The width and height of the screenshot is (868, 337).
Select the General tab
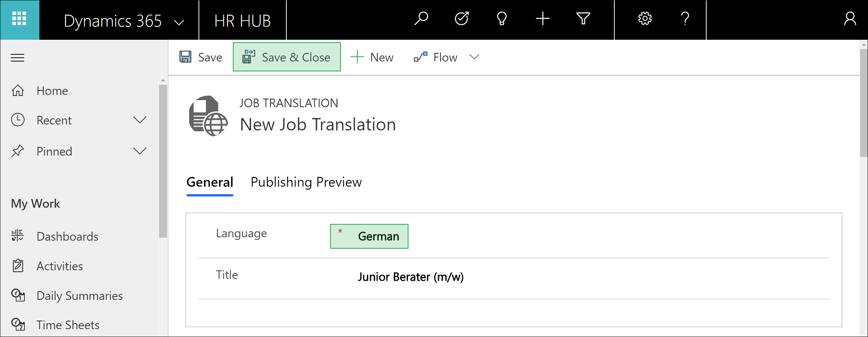[210, 182]
